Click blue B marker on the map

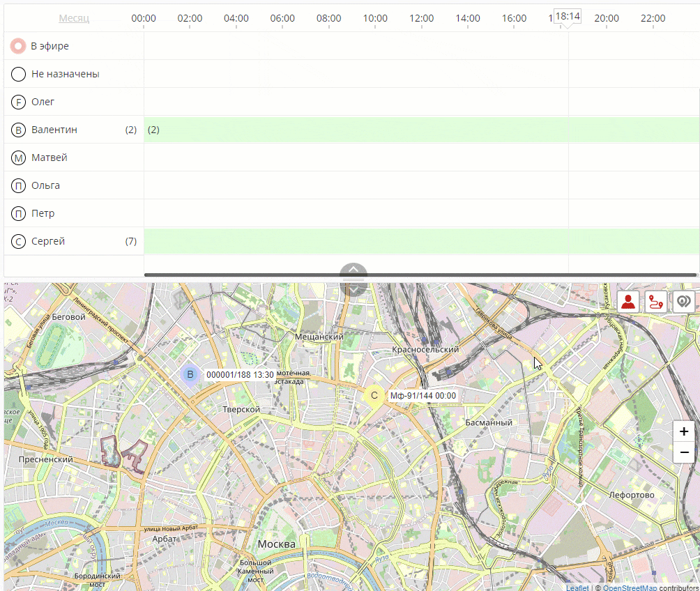tap(190, 374)
